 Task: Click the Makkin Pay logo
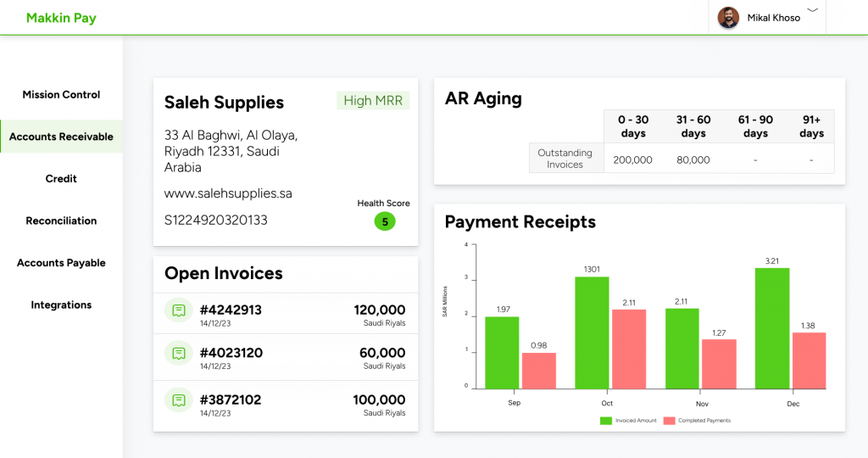(61, 18)
